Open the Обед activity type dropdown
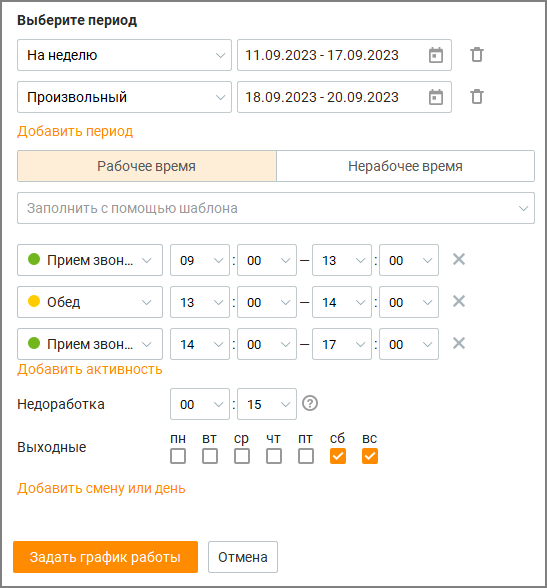 90,302
